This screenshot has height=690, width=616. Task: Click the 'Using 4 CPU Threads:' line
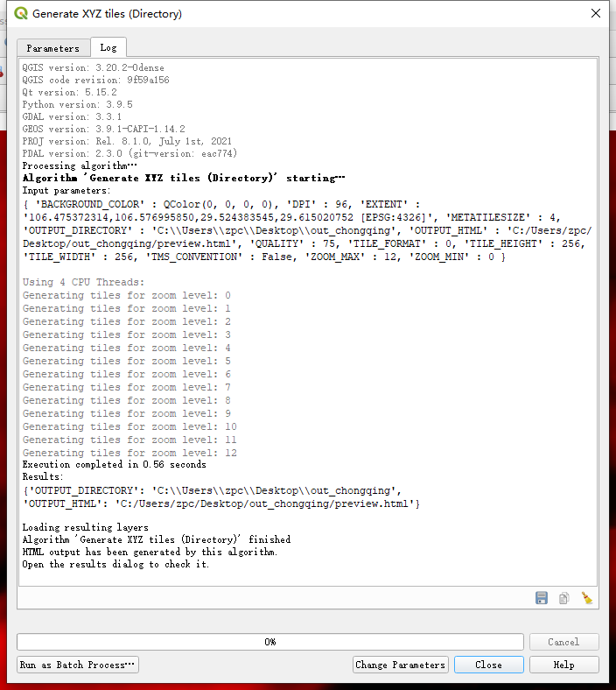click(83, 282)
